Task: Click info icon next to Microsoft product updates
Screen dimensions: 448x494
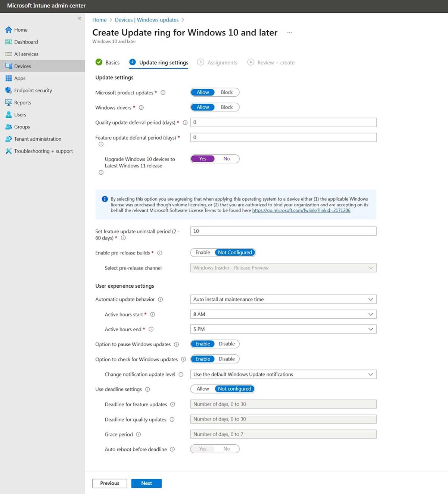Action: tap(163, 93)
